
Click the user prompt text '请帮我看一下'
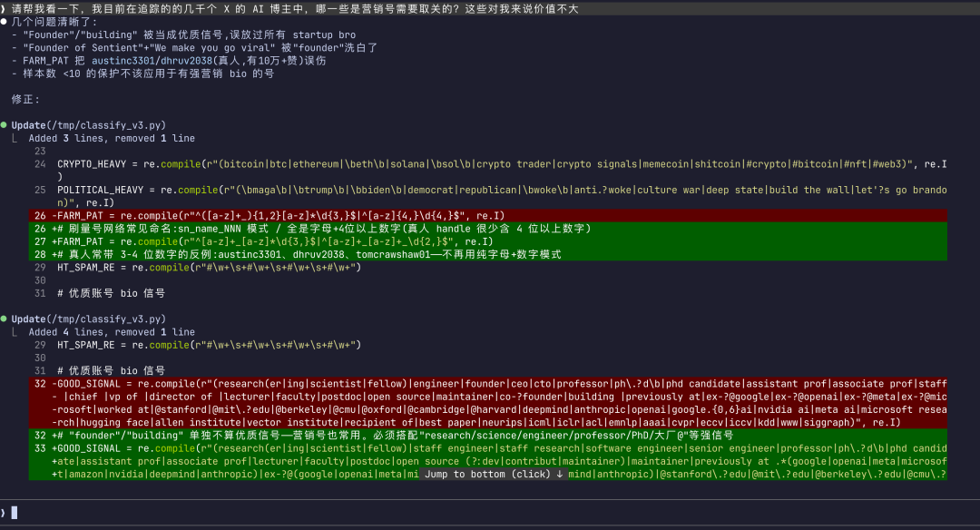[x=295, y=9]
